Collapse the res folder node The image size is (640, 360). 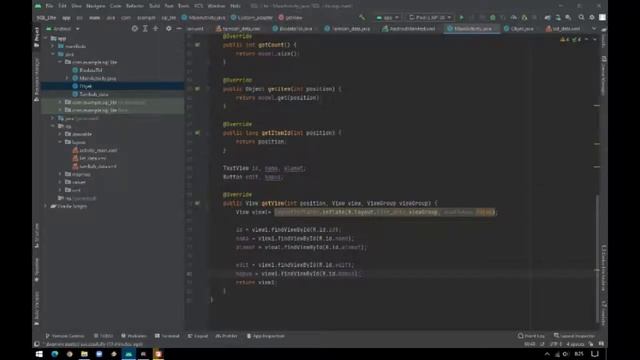click(53, 126)
